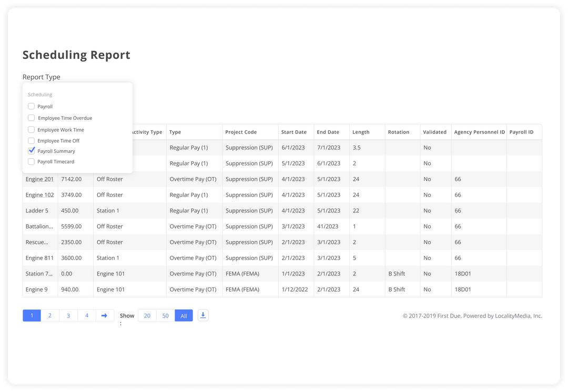Viewport: 568px width, 392px height.
Task: Enable the Employee Work Time checkbox
Action: tap(31, 129)
